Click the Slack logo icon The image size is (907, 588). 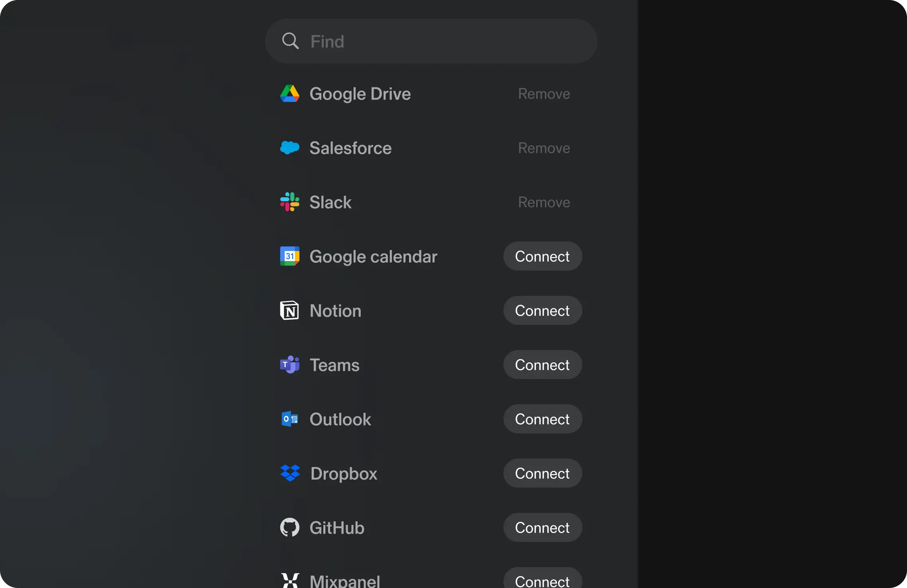[289, 201]
